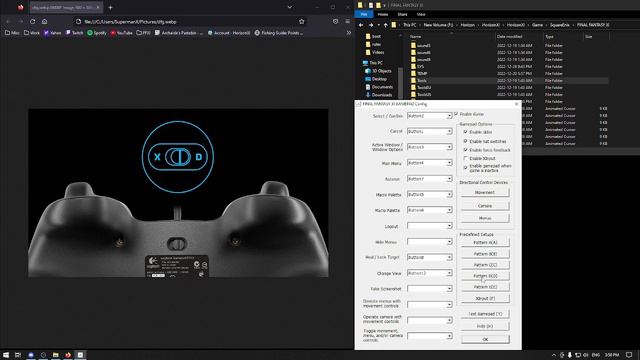Open the browser shield protection icon
The width and height of the screenshot is (640, 360).
pyautogui.click(x=336, y=22)
